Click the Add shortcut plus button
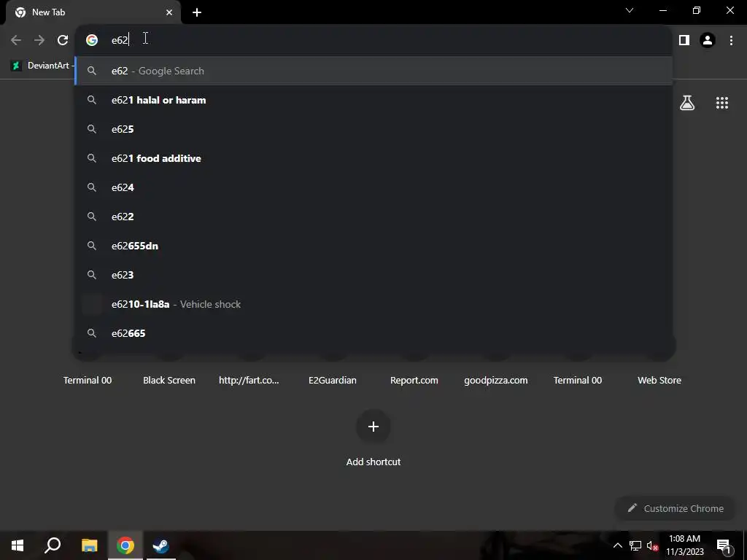 pyautogui.click(x=373, y=427)
